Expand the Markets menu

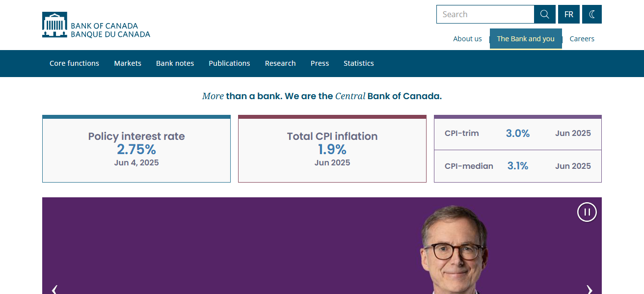click(x=128, y=63)
